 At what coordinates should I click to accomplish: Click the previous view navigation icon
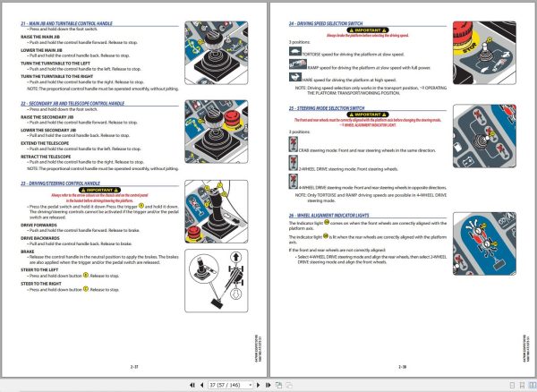pos(278,385)
